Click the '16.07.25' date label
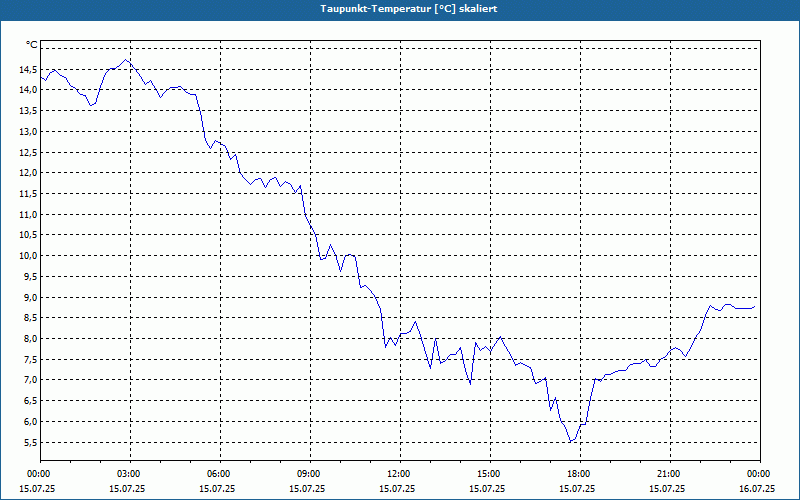Viewport: 800px width, 500px height. (x=757, y=489)
